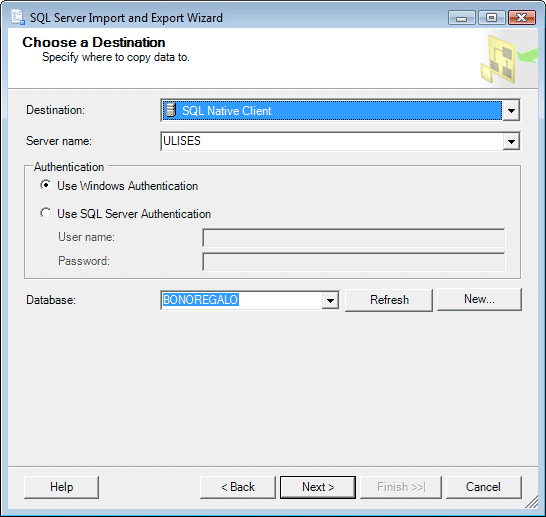Screen dimensions: 546x517
Task: Click the User name input field
Action: click(x=353, y=238)
